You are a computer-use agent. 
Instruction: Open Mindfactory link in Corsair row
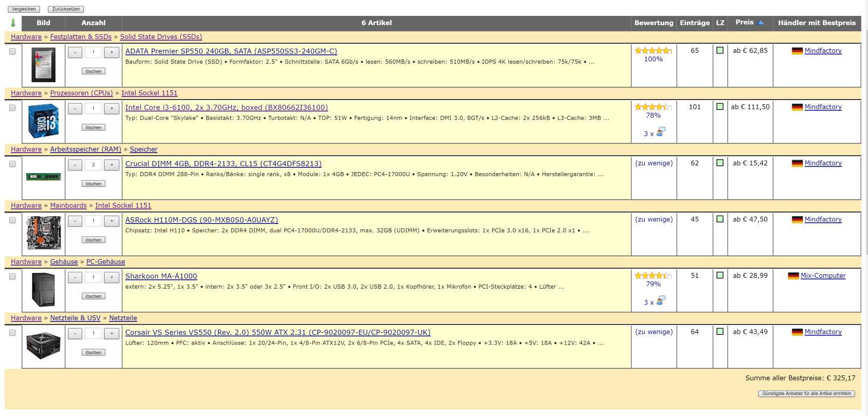(823, 332)
